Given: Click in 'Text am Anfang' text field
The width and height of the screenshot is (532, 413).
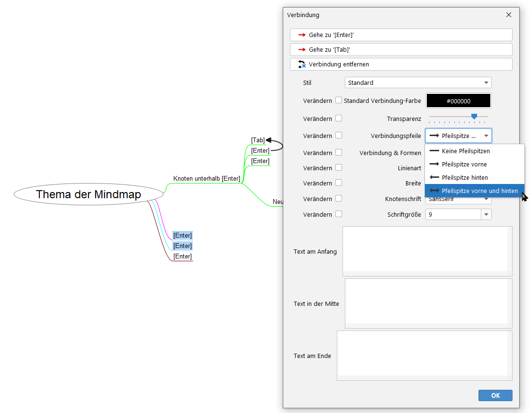Looking at the screenshot, I should click(427, 251).
